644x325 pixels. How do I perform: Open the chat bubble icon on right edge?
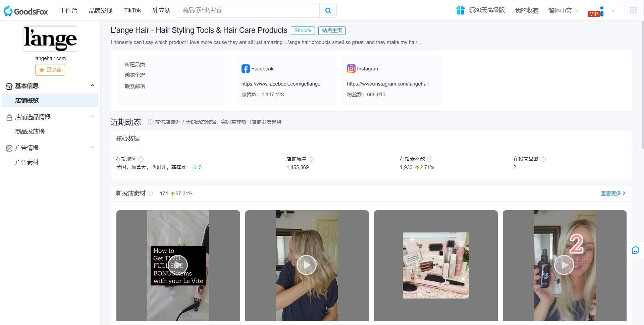[635, 250]
